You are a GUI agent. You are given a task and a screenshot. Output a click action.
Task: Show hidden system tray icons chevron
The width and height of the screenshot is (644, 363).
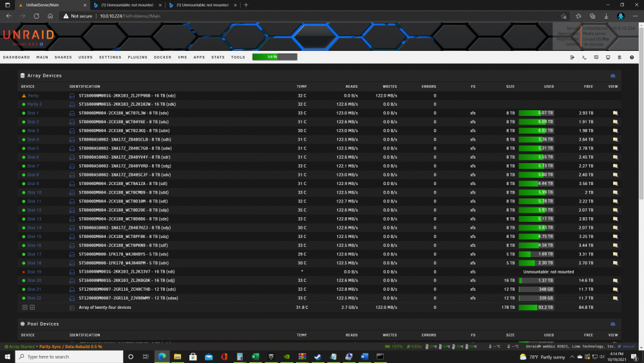tap(572, 357)
